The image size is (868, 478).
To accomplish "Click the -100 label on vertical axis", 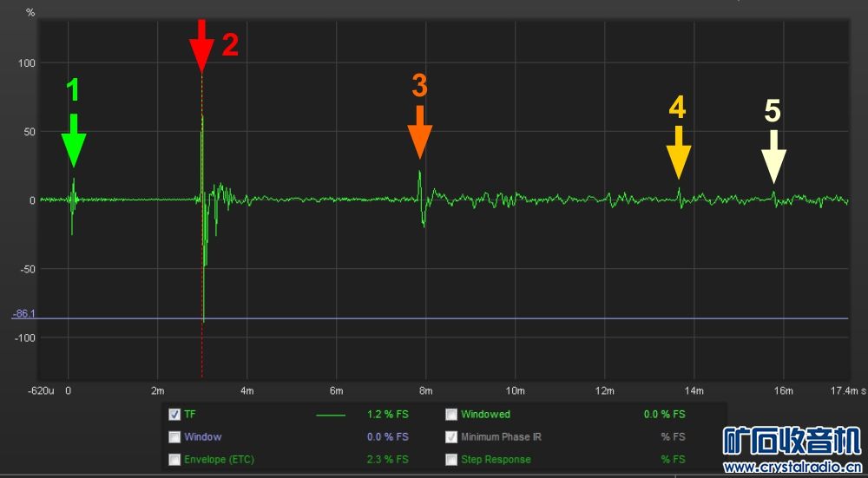I will tap(27, 337).
